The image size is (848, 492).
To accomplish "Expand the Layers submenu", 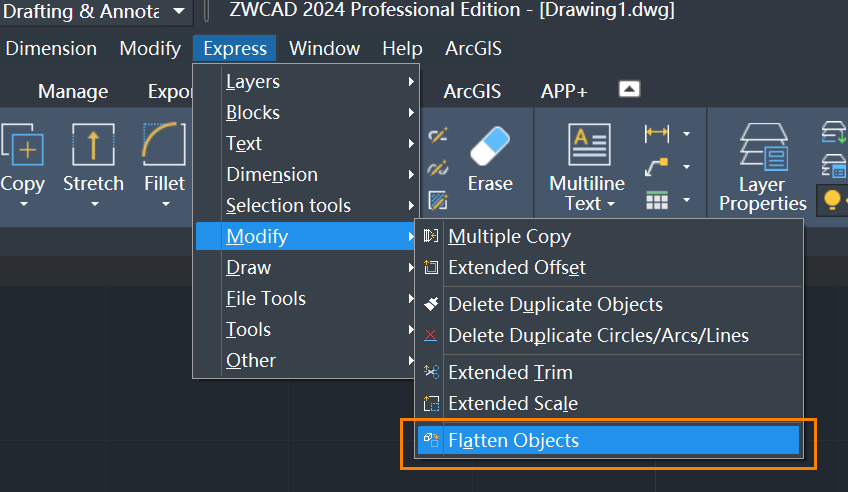I will (x=306, y=82).
